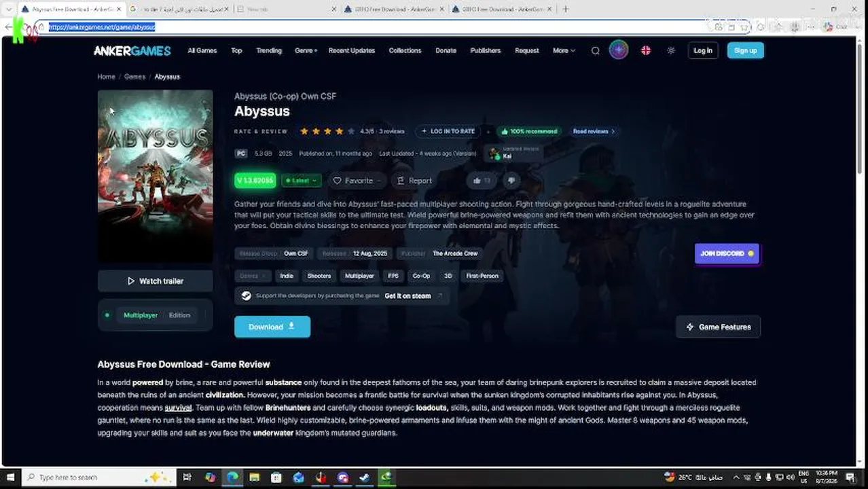Image resolution: width=868 pixels, height=489 pixels.
Task: Open Game Features panel
Action: tap(718, 327)
